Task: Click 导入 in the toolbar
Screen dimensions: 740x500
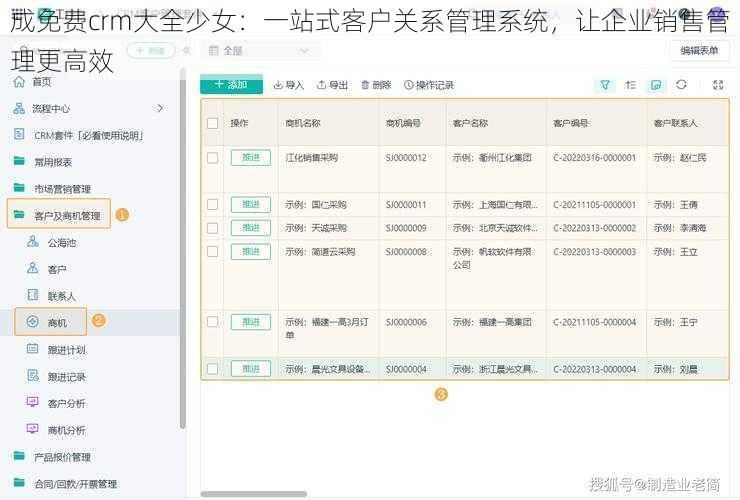Action: pos(289,85)
